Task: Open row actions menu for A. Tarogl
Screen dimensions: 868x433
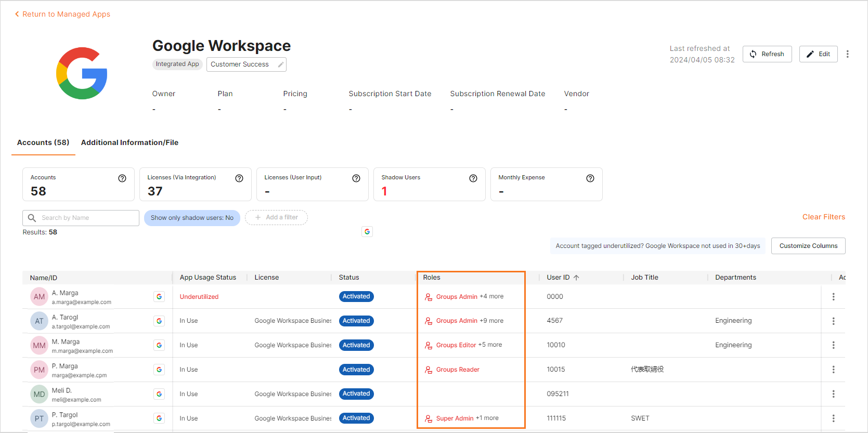Action: tap(833, 321)
